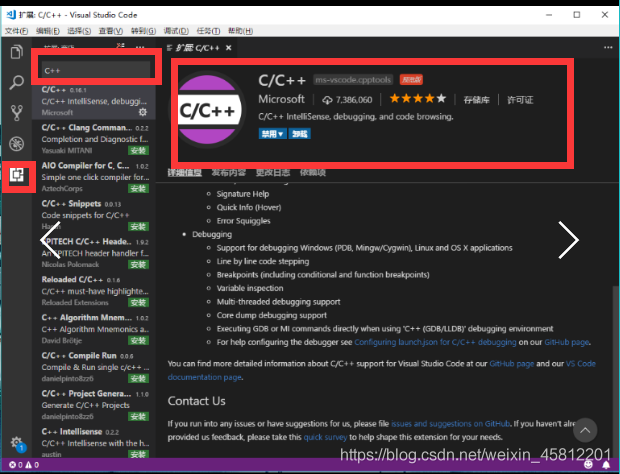Select C++ Intellisense extension row
Image resolution: width=620 pixels, height=474 pixels.
click(94, 442)
